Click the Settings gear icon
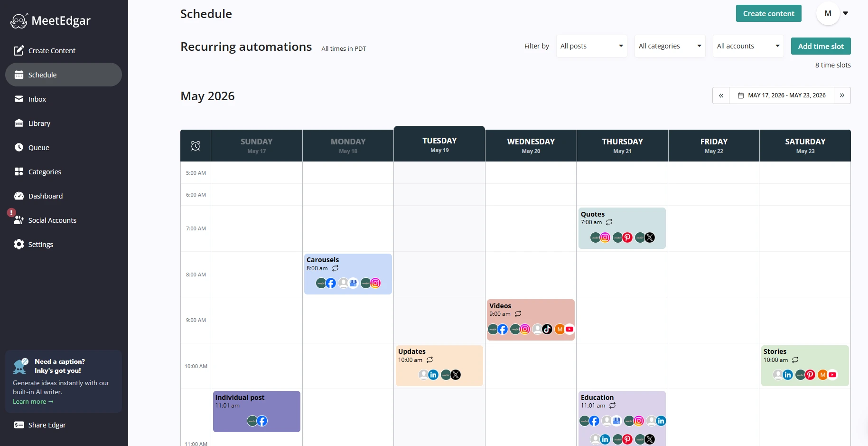The width and height of the screenshot is (868, 446). tap(19, 244)
